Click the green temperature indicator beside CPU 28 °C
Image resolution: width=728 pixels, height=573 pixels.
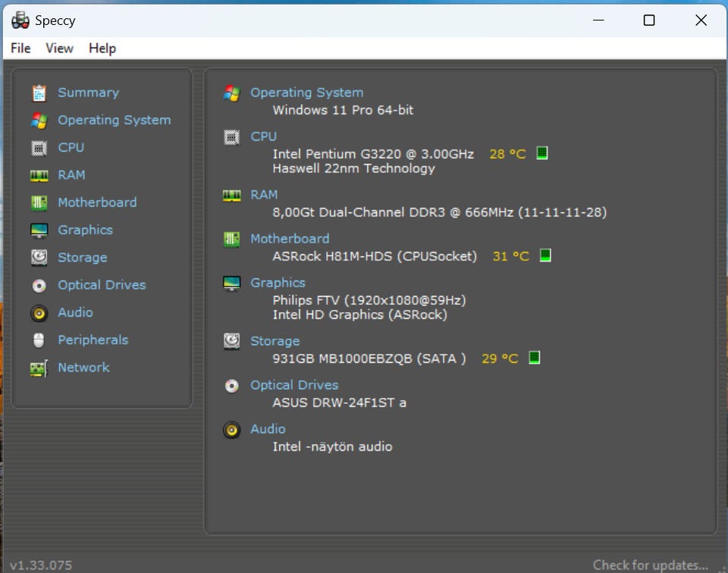[541, 153]
